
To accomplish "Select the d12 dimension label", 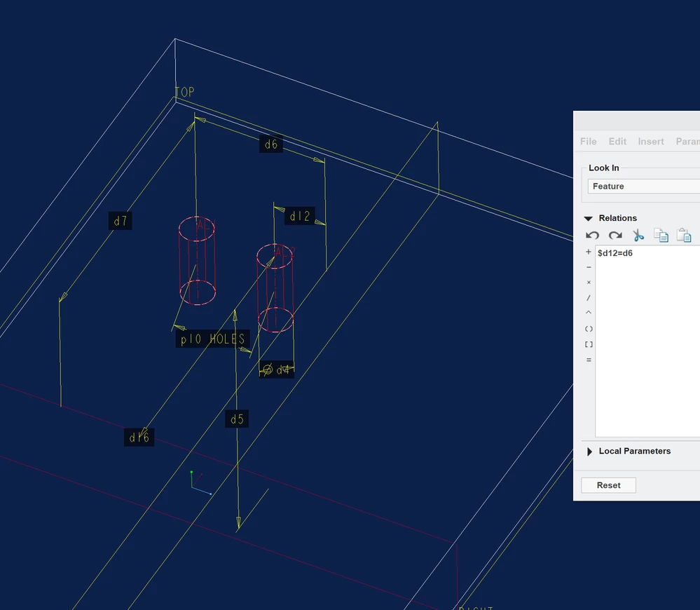I will pos(300,216).
